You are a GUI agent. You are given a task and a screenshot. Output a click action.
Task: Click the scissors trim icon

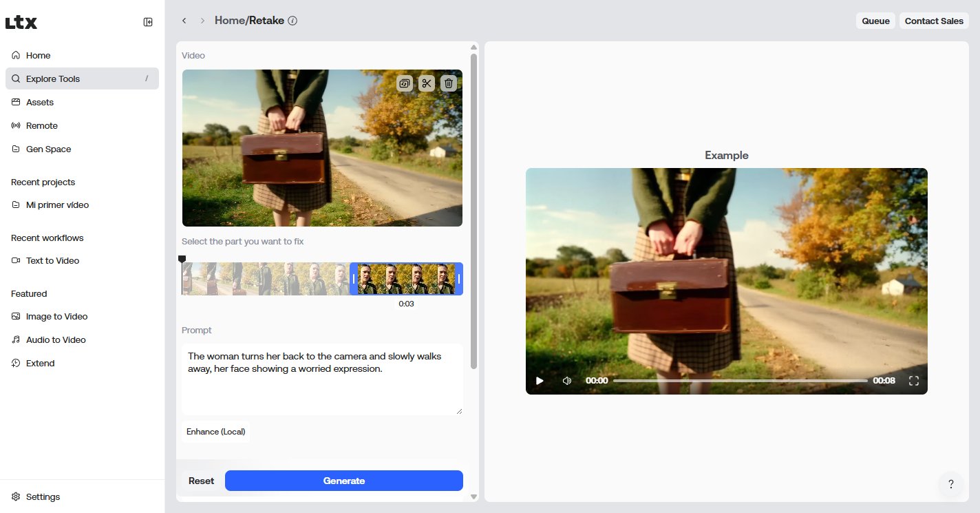427,83
